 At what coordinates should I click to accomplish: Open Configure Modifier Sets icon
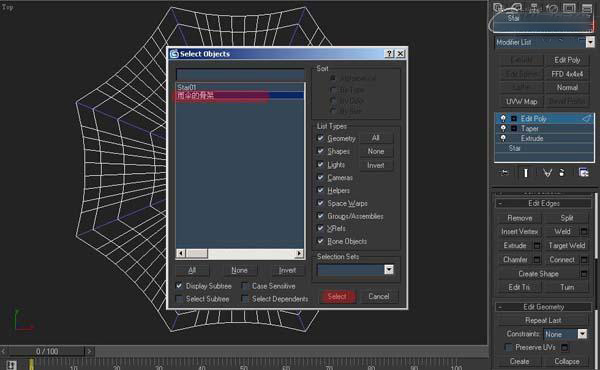pyautogui.click(x=584, y=173)
